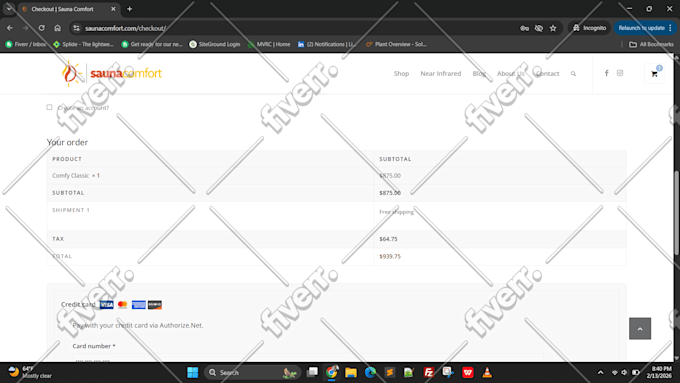
Task: Open the Shop menu item
Action: [x=401, y=74]
